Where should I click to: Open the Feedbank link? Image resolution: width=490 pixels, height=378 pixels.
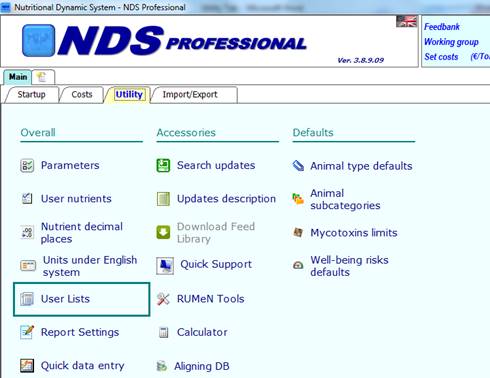pos(442,27)
